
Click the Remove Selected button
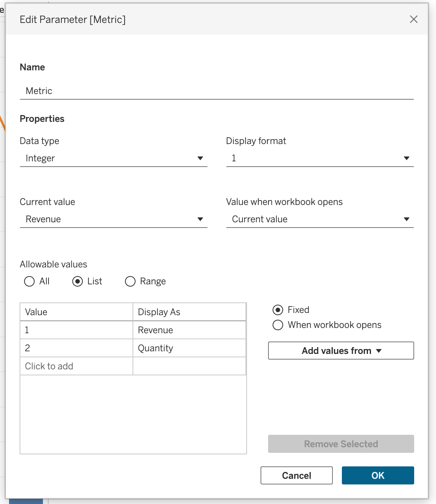[x=341, y=444]
